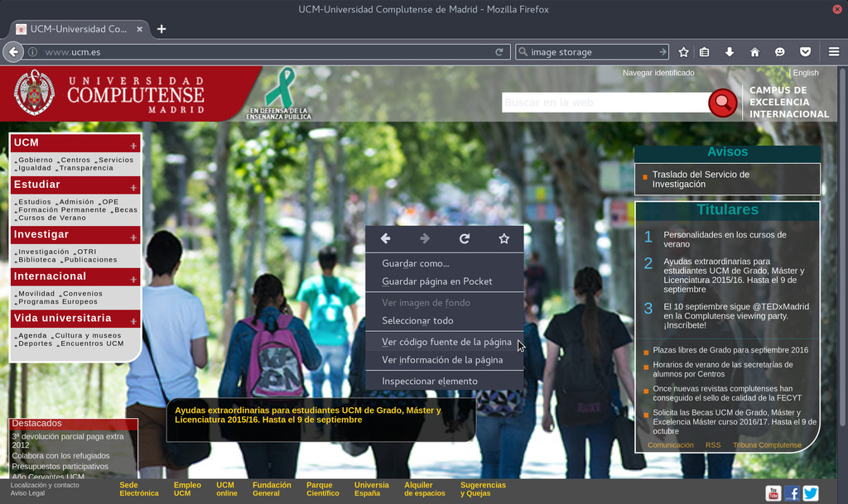The image size is (848, 504).
Task: Open 'Aviso Legal' footer link
Action: tap(26, 493)
